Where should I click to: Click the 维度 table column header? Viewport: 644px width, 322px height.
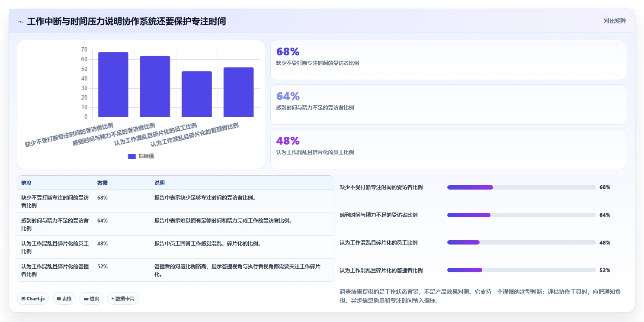tap(26, 183)
